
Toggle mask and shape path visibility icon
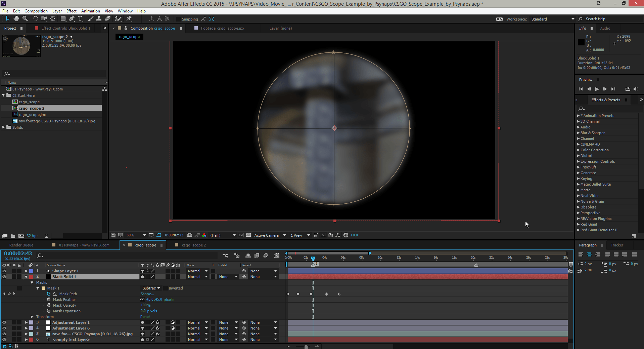159,235
